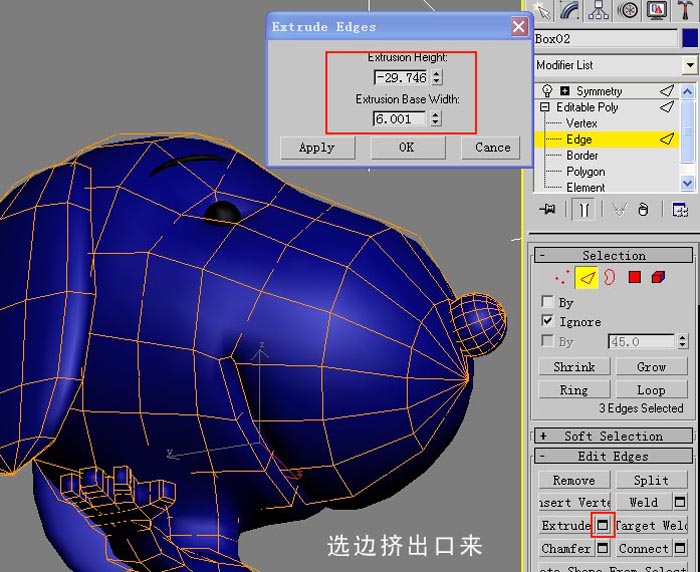700x572 pixels.
Task: Select the Element sub-object cube icon
Action: click(x=658, y=277)
